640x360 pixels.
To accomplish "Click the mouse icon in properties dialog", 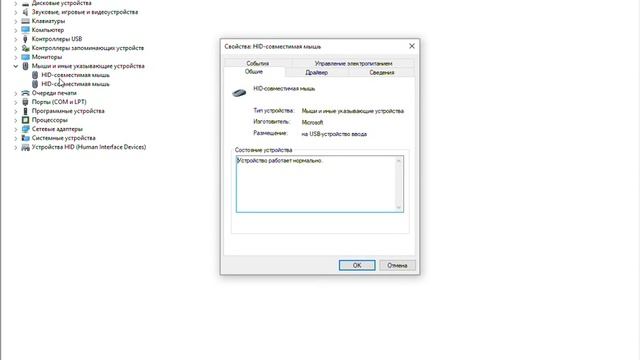I will [x=239, y=93].
